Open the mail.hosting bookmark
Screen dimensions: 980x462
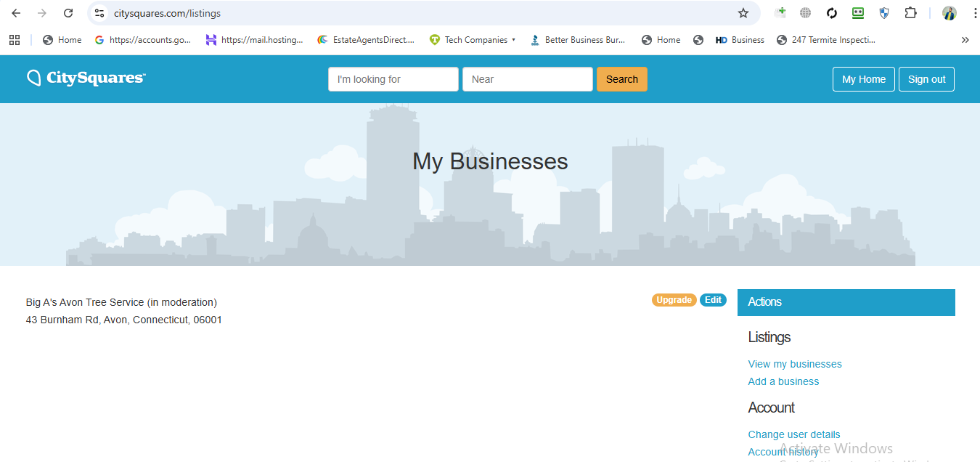pos(254,40)
